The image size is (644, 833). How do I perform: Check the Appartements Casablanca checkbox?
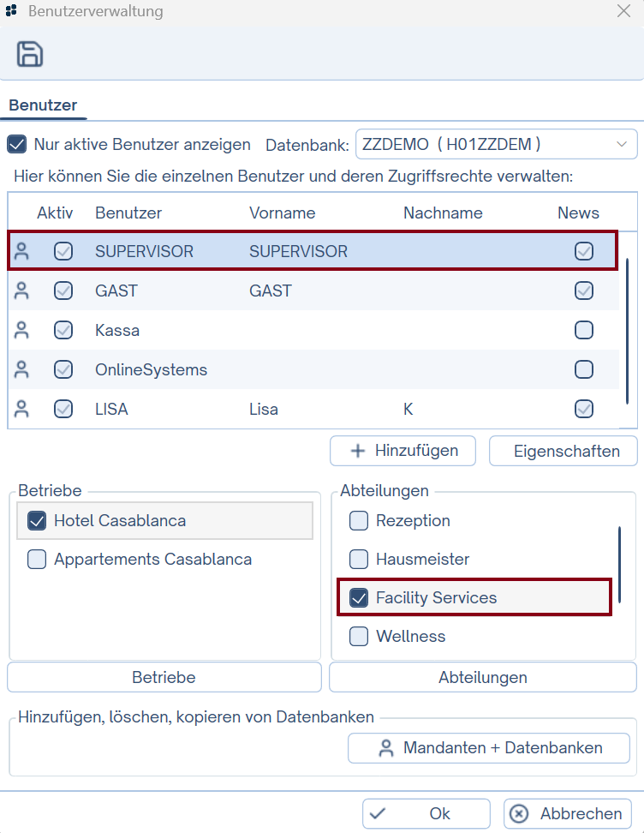tap(37, 560)
